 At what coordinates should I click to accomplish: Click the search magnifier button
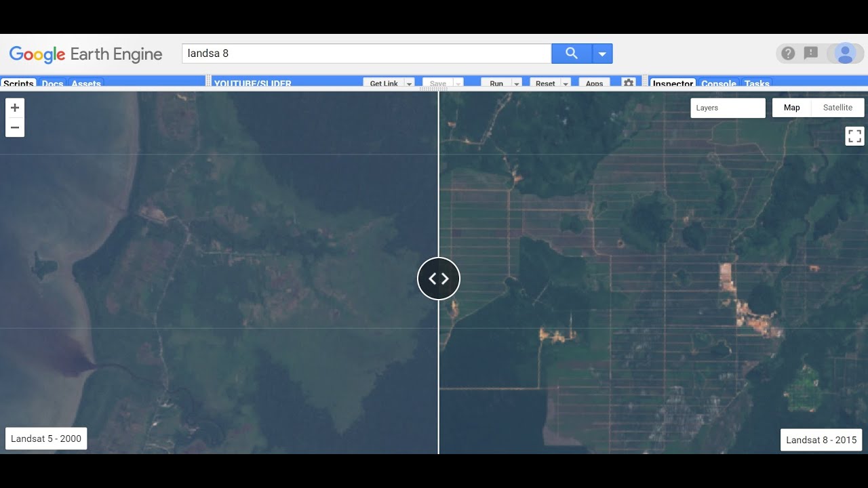coord(572,54)
